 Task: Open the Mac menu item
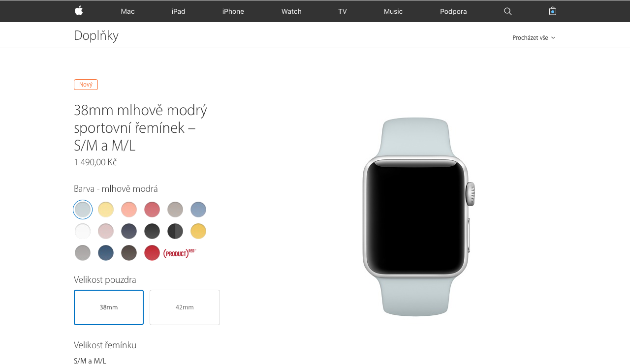click(x=127, y=11)
